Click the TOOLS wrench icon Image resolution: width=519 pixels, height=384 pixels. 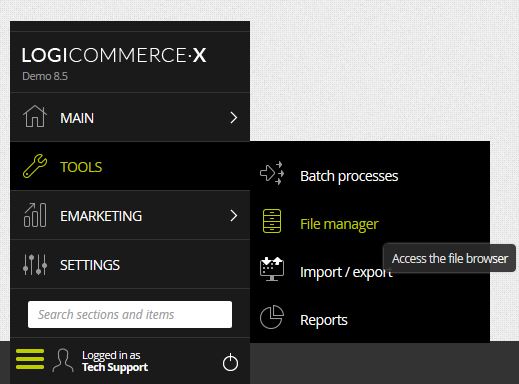[35, 166]
